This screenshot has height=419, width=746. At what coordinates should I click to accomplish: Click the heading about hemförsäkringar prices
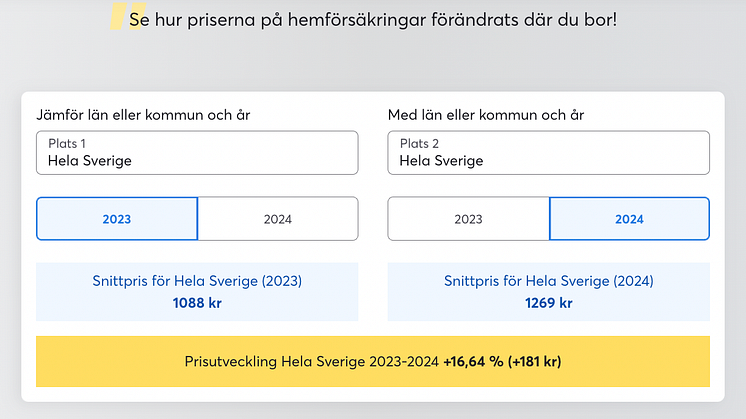click(x=373, y=19)
